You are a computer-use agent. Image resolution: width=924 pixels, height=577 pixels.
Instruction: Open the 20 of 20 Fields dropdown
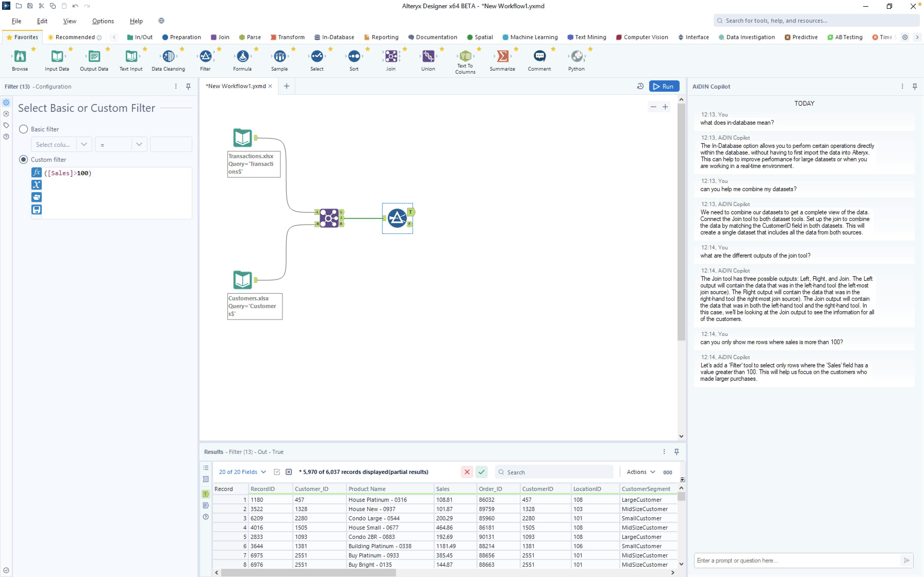242,472
